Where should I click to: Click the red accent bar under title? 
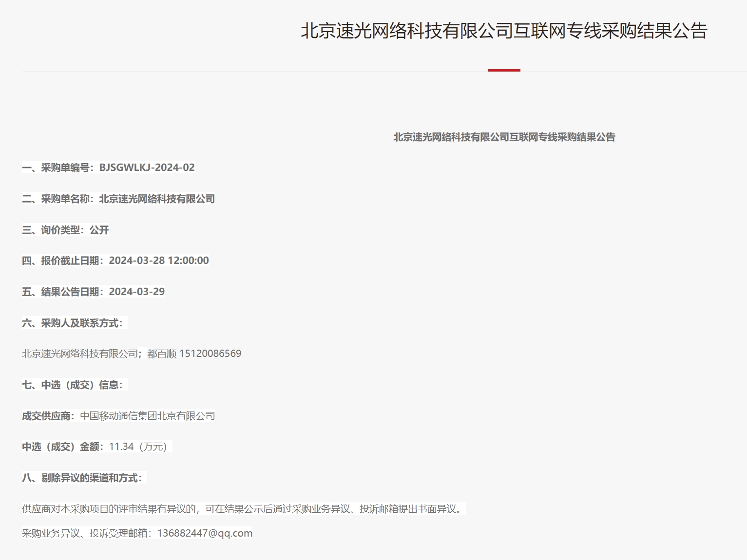click(x=504, y=70)
